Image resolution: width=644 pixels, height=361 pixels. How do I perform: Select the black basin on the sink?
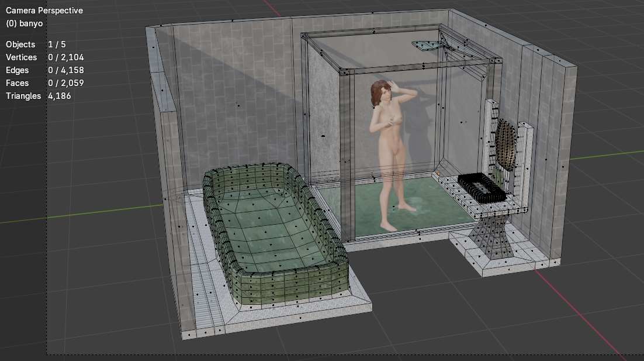pos(482,188)
